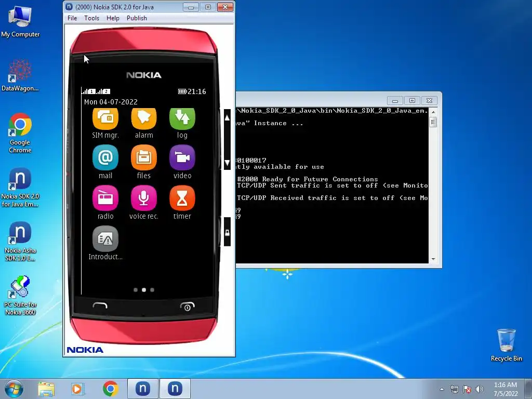Click the console scrollbar thumb
This screenshot has width=532, height=399.
[x=433, y=122]
